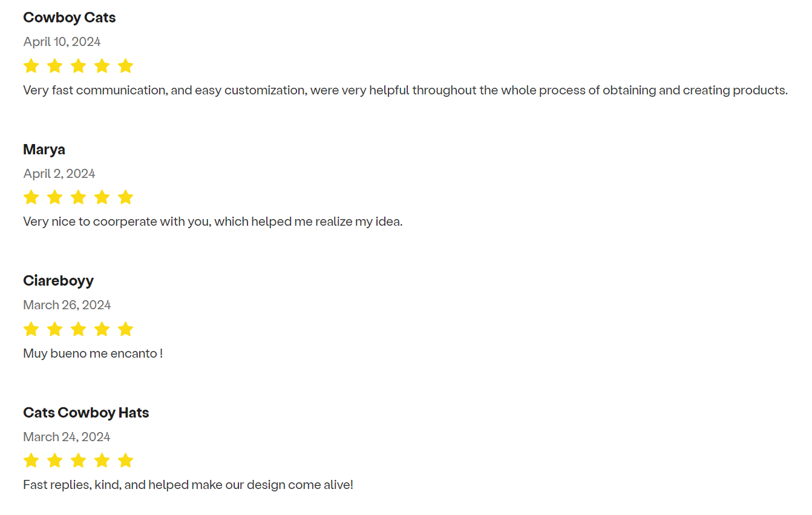
Task: Click the "Fast replies, kind" review text
Action: (188, 485)
